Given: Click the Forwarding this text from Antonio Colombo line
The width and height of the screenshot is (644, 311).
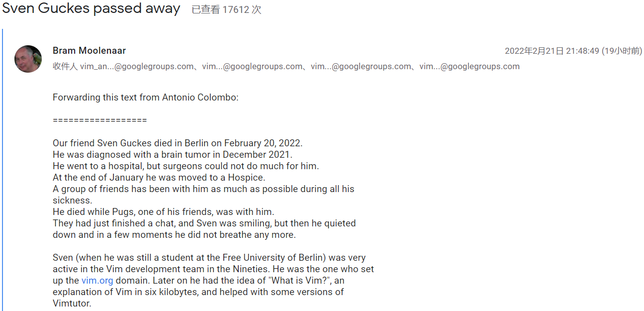Looking at the screenshot, I should tap(146, 98).
